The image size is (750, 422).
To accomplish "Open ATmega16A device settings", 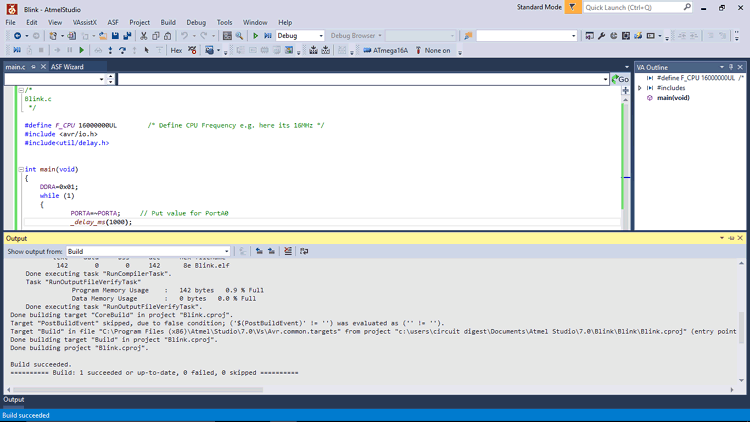I will coord(386,50).
